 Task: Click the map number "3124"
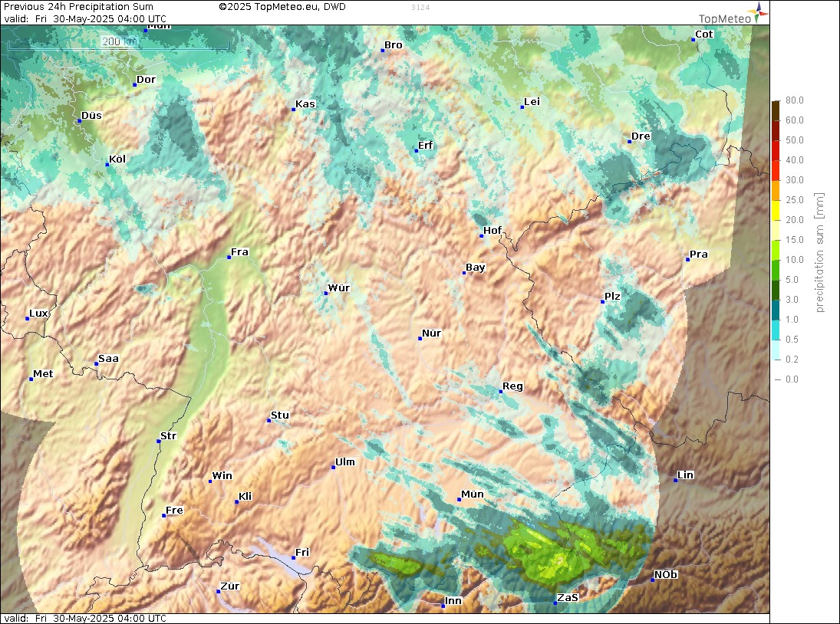420,8
